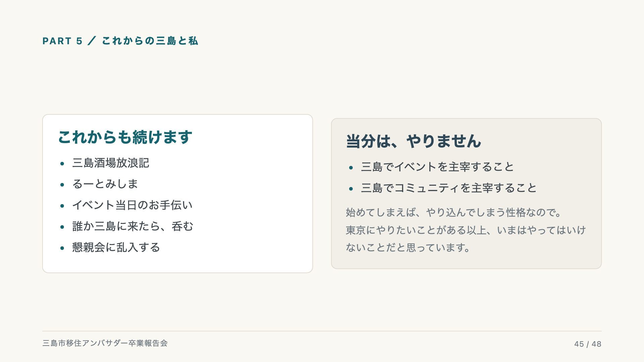Click the bullet dot before 三島酒場放浪記

tap(62, 164)
